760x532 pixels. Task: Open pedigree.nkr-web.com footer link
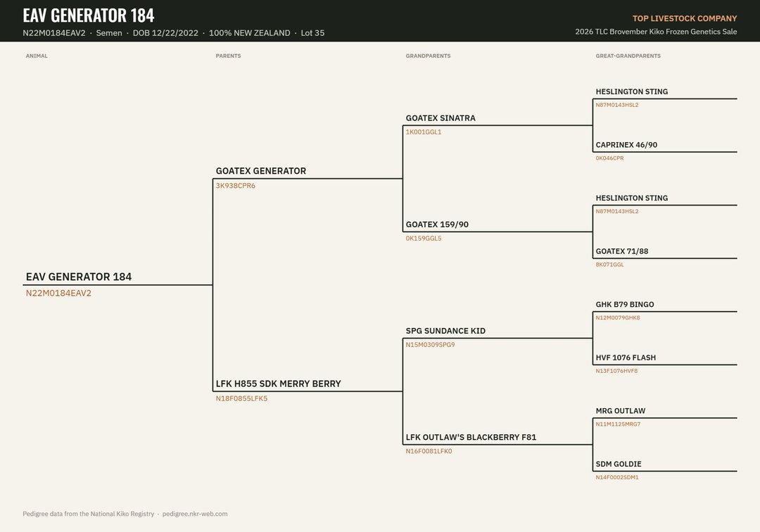tap(195, 514)
